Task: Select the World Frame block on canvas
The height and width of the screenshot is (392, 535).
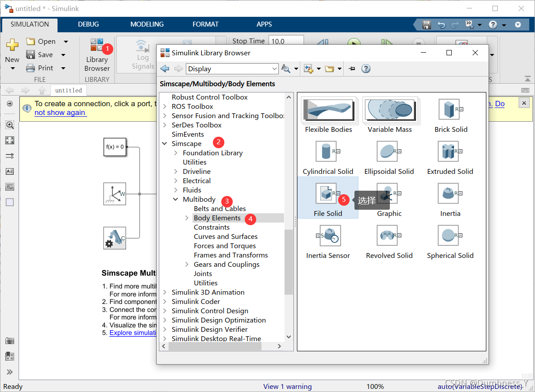Action: click(x=115, y=194)
